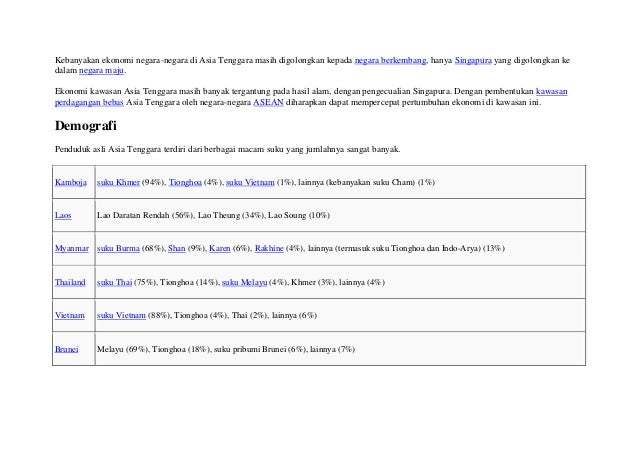Click 'lainnya (kebanyakan suku Cham)' text

point(356,182)
